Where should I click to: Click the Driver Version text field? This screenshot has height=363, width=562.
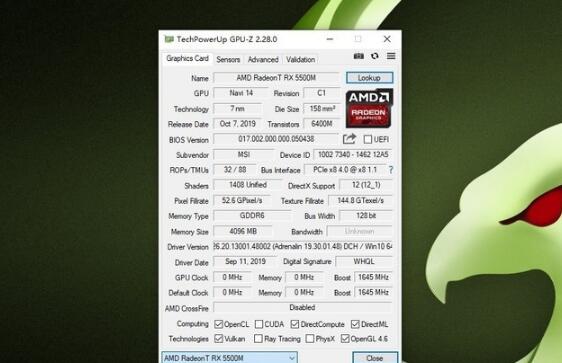(303, 247)
